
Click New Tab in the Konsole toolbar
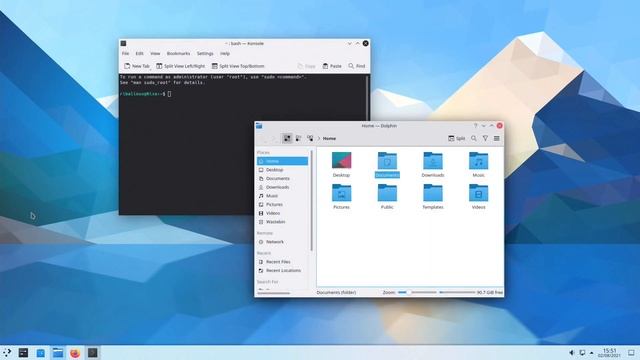137,66
